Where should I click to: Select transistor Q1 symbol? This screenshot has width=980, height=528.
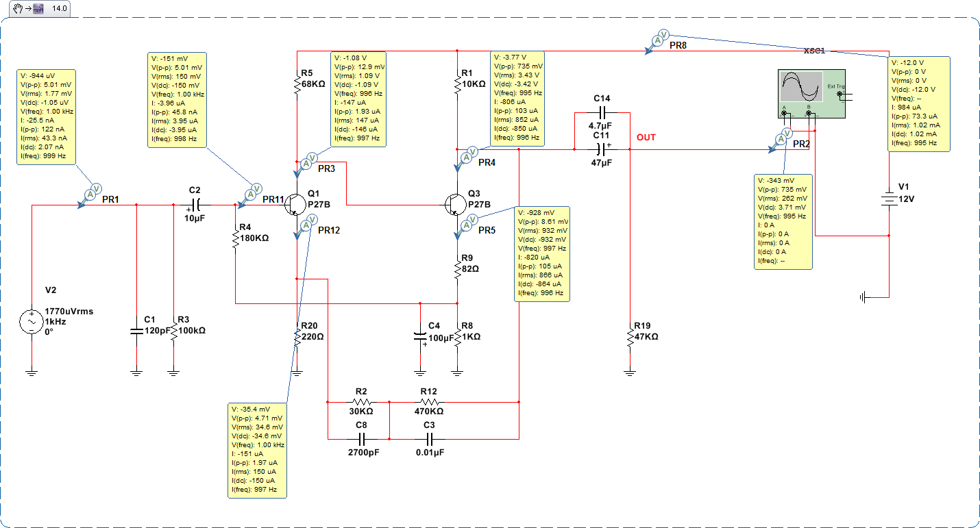tap(295, 204)
